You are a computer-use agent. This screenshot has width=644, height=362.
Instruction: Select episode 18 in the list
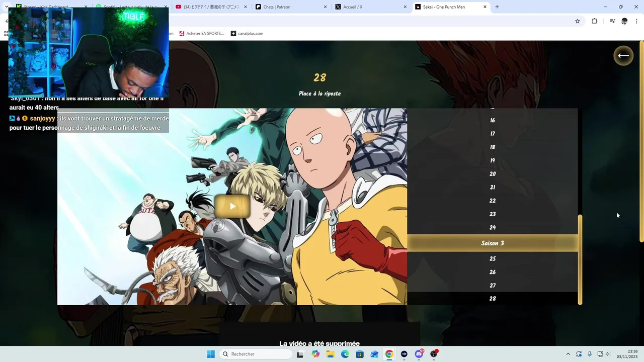click(493, 147)
